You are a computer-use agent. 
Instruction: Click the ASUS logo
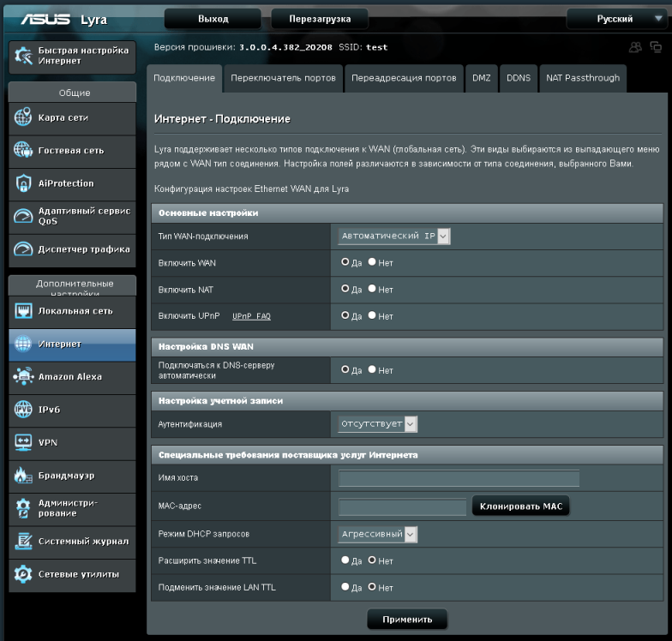pos(45,19)
